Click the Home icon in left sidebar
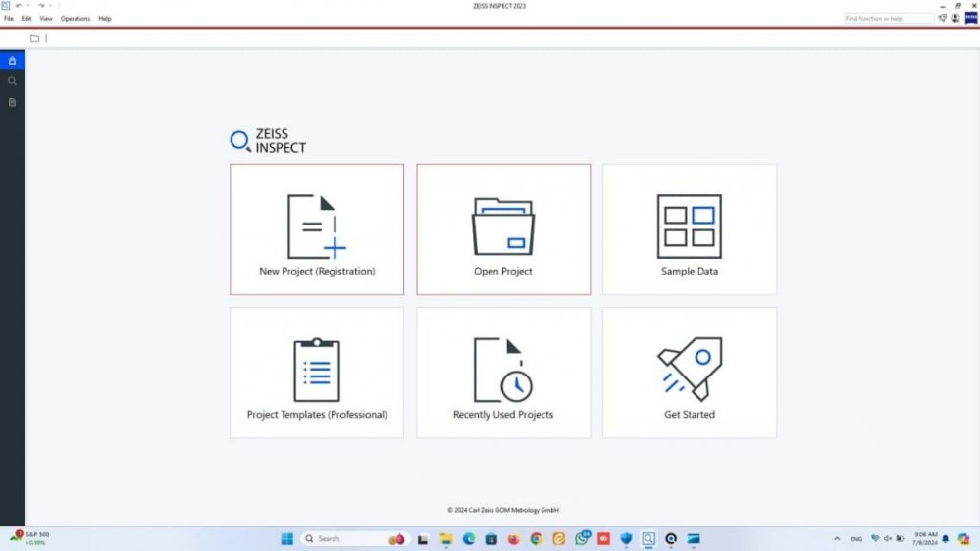The width and height of the screenshot is (980, 551). click(12, 61)
